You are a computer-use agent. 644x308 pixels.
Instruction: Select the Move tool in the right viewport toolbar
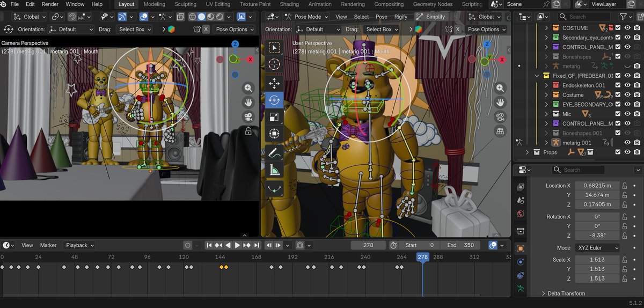[274, 83]
